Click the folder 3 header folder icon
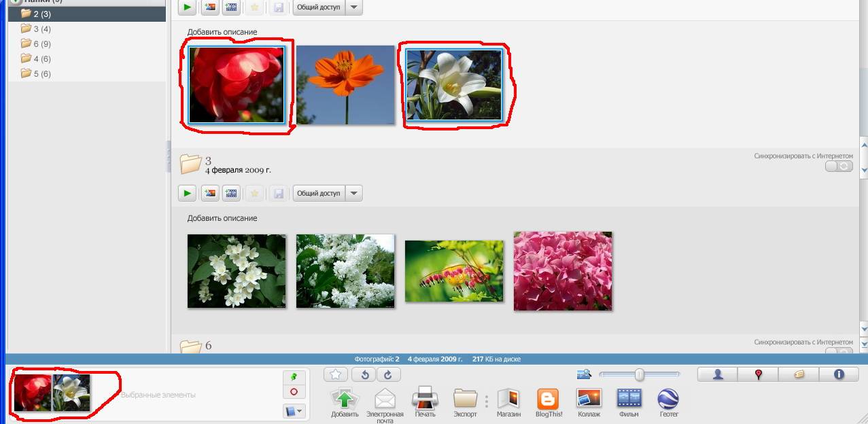The image size is (868, 424). [x=190, y=164]
